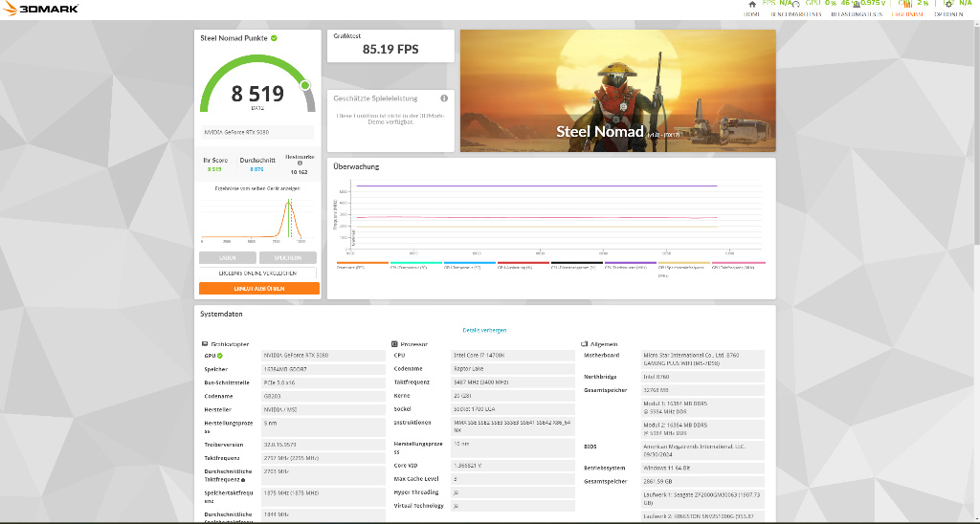Click the Grafikadapter section icon
Image resolution: width=980 pixels, height=524 pixels.
coord(205,344)
